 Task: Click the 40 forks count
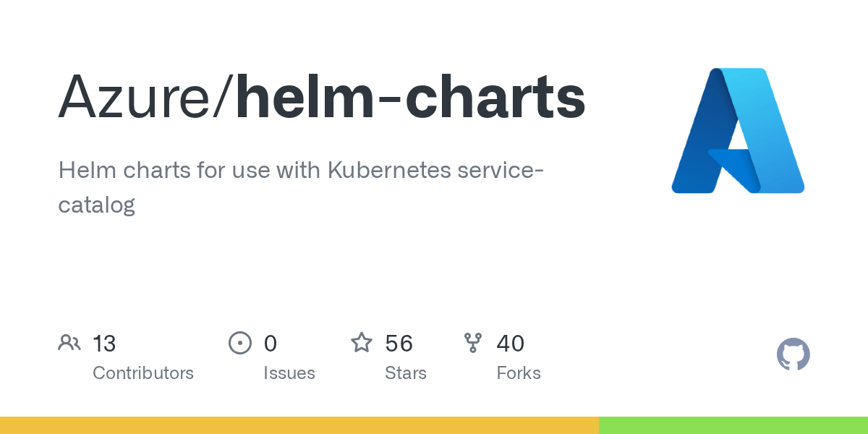point(511,344)
